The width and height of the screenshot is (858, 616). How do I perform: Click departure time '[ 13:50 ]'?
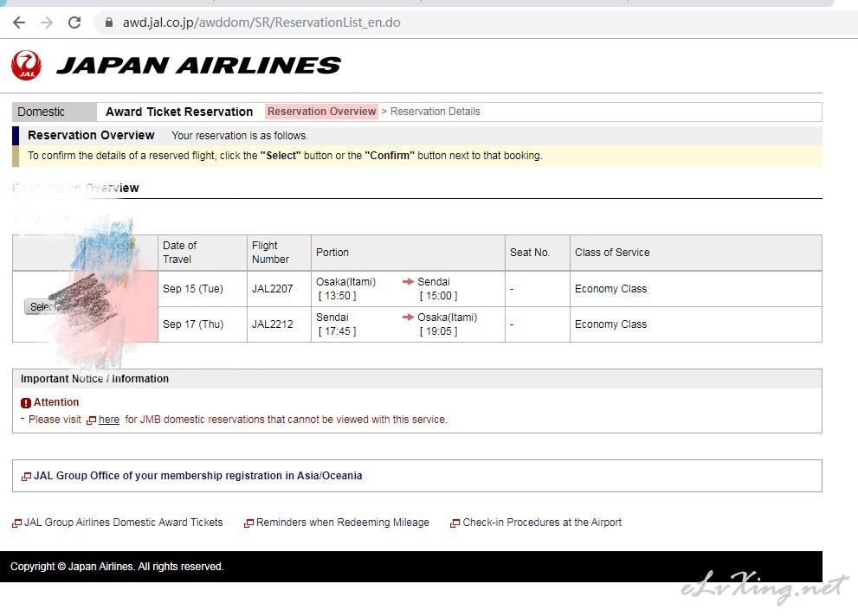337,296
